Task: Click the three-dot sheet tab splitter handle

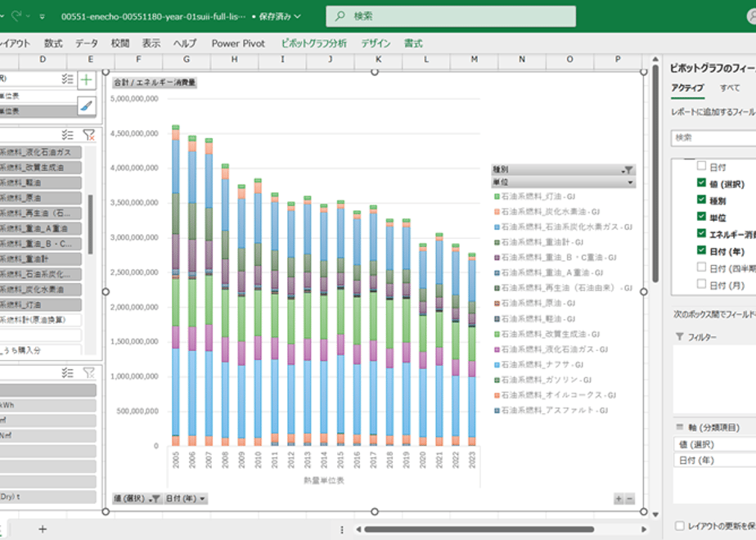Action: coord(342,529)
